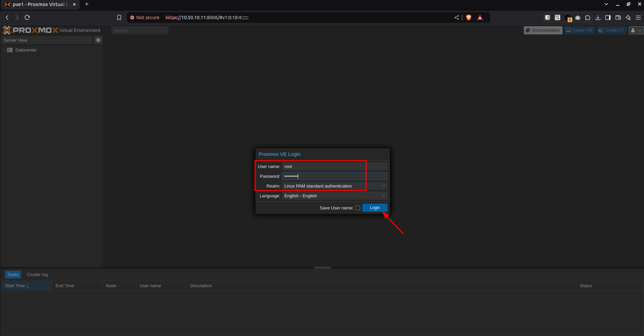
Task: Collapse the Datacenter tree node
Action: 5,50
